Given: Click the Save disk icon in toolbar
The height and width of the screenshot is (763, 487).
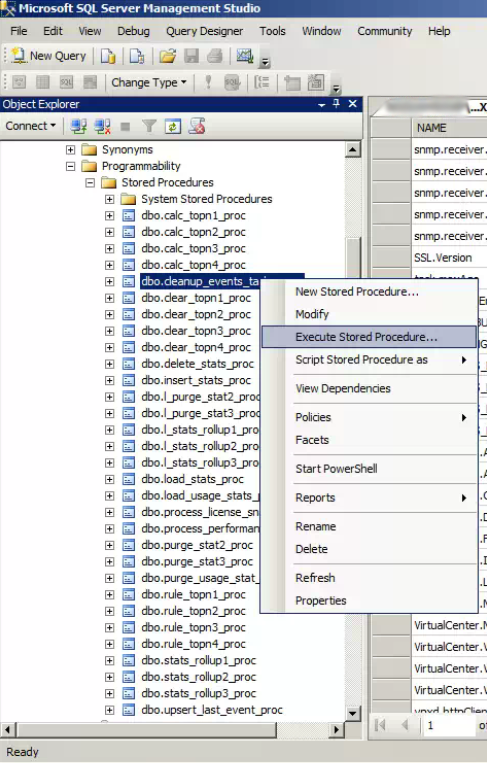Looking at the screenshot, I should (191, 56).
